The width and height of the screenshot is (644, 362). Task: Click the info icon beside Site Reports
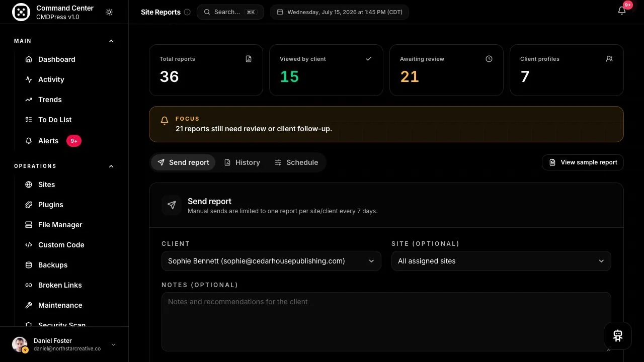187,12
